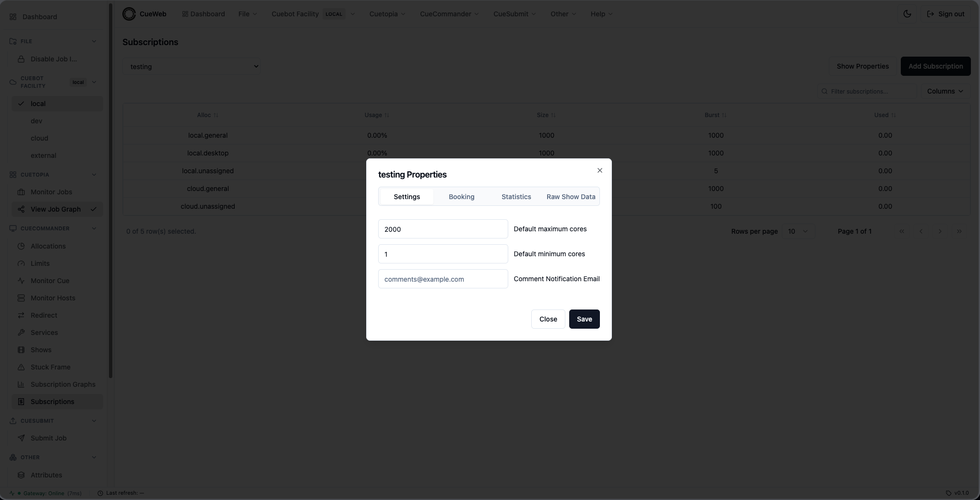This screenshot has height=500, width=980.
Task: Click the local.general row
Action: click(x=546, y=135)
